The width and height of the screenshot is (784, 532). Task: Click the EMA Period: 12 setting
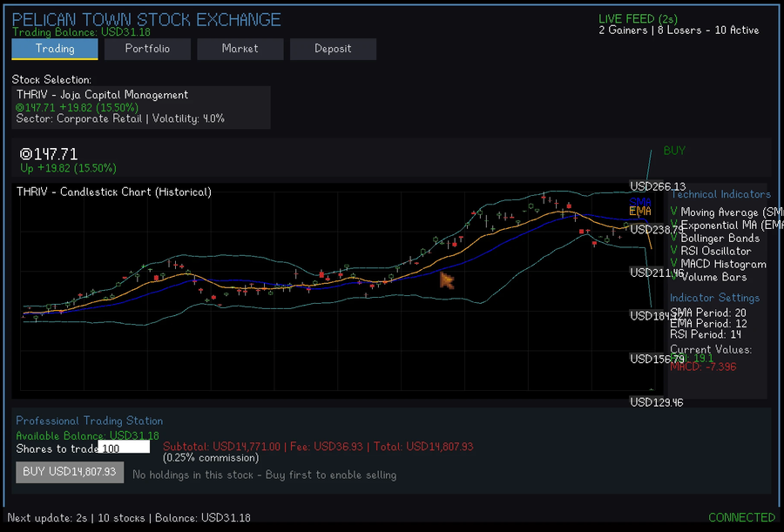click(708, 324)
